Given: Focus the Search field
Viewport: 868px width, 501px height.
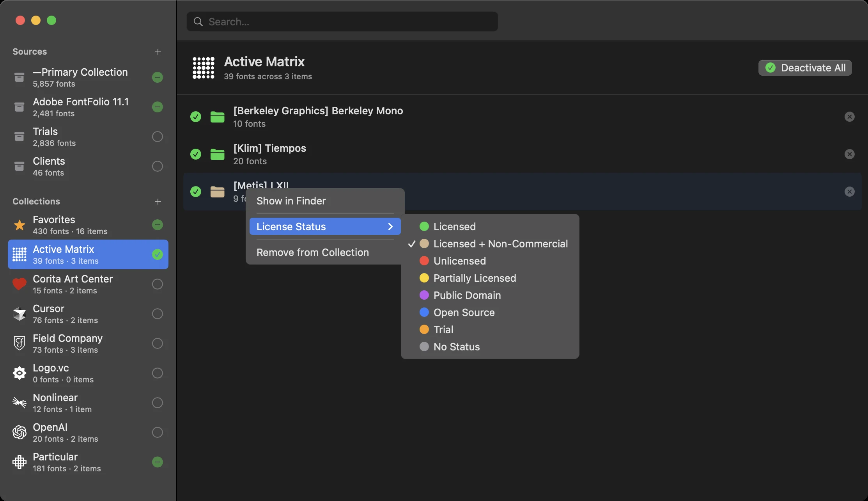Looking at the screenshot, I should pyautogui.click(x=342, y=21).
